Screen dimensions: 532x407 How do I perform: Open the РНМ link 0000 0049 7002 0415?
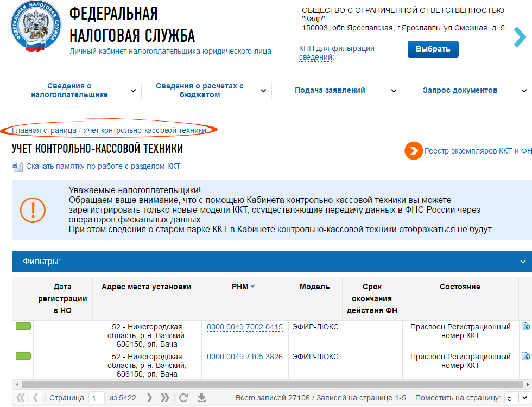coord(245,327)
